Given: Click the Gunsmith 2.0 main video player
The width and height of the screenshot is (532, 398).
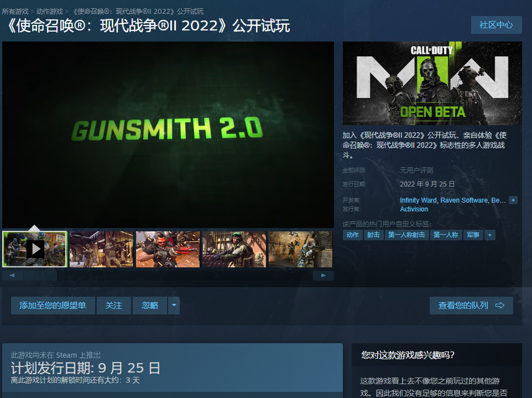Looking at the screenshot, I should 168,135.
